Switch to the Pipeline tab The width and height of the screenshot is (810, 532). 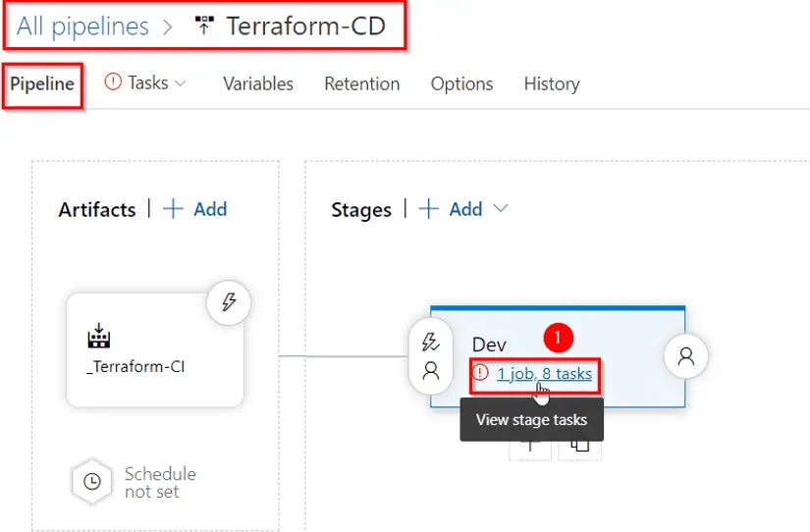point(42,84)
